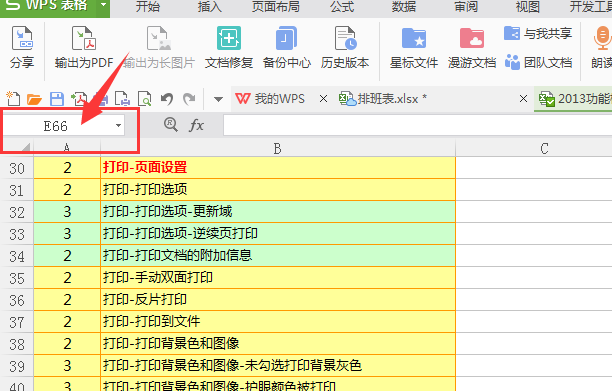Export document via 输出为PDF
The image size is (612, 391).
point(84,47)
